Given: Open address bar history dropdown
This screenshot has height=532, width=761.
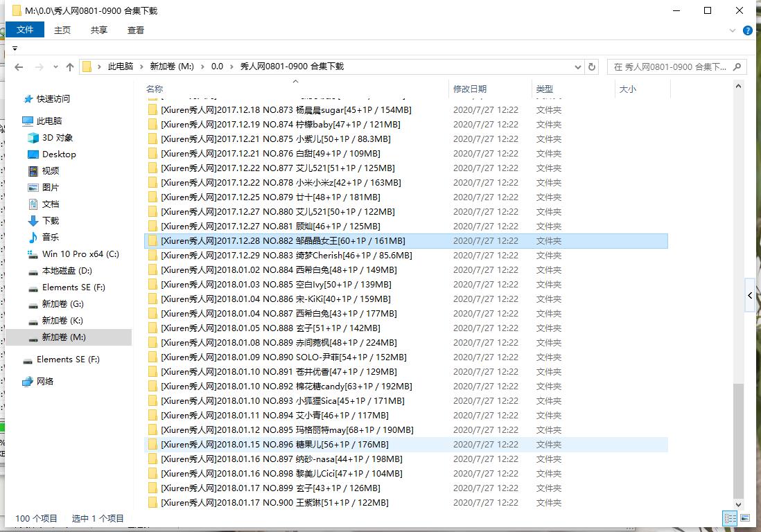Looking at the screenshot, I should click(x=577, y=67).
